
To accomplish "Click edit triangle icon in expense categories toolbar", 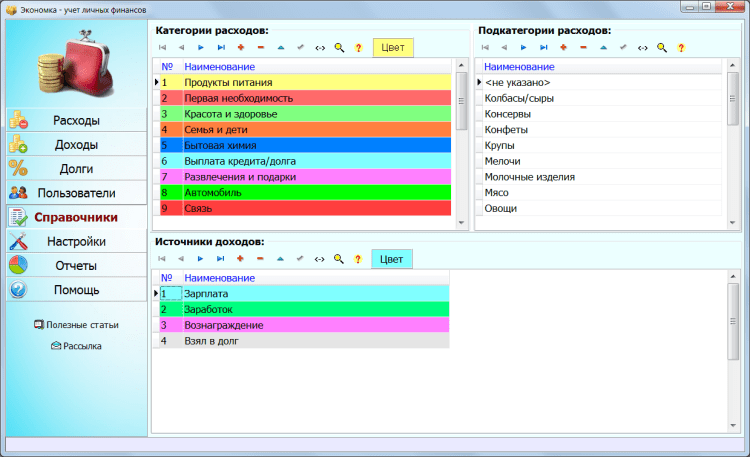I will tap(281, 47).
